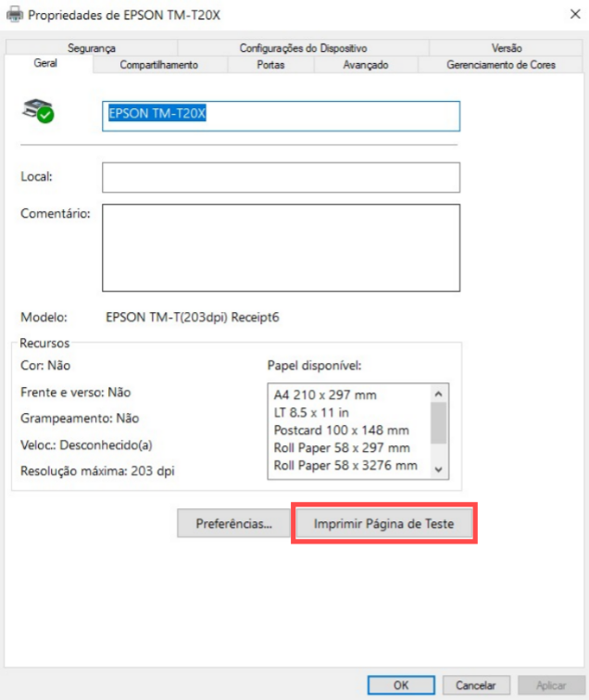The width and height of the screenshot is (589, 700).
Task: Open the Versão tab
Action: click(507, 48)
